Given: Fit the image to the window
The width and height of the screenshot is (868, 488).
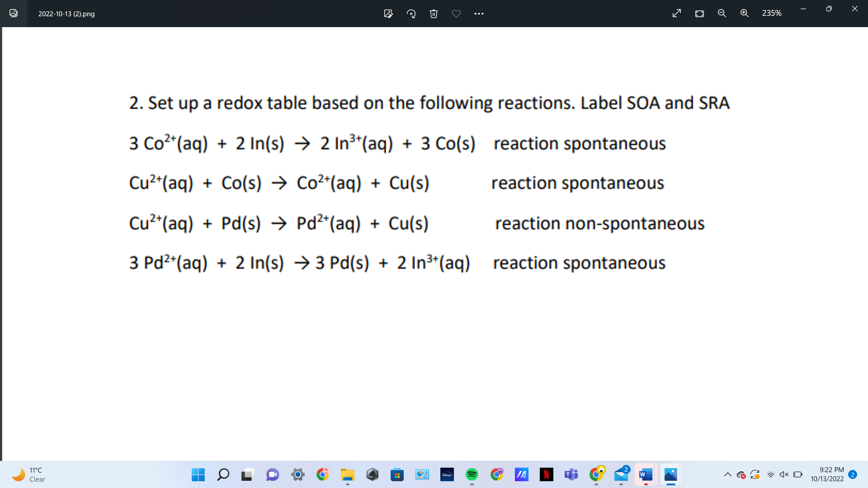Looking at the screenshot, I should (699, 14).
